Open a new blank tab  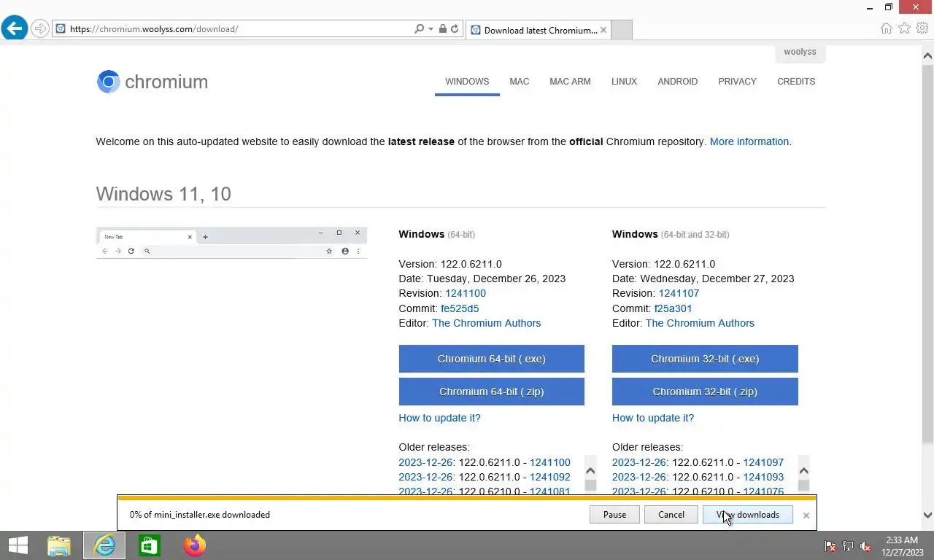[621, 30]
